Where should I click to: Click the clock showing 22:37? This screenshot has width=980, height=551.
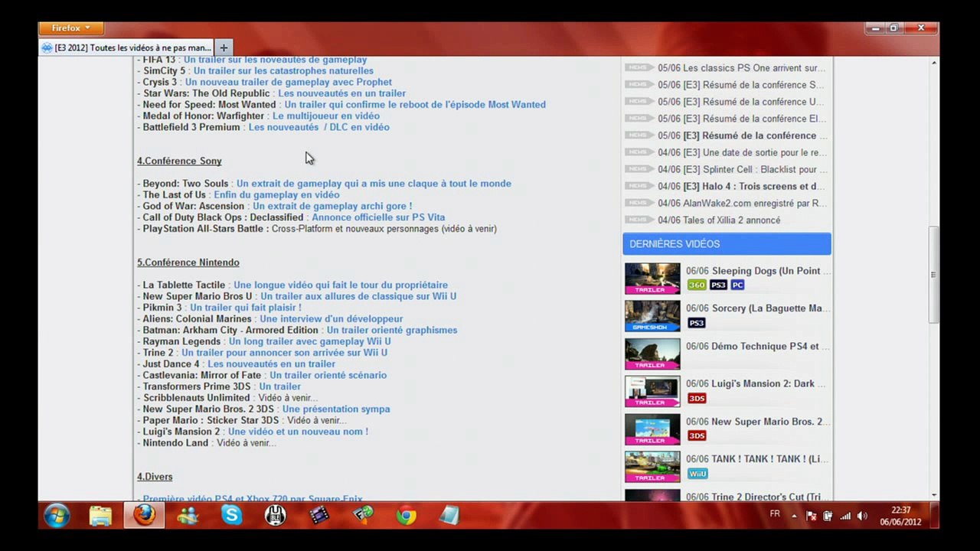click(901, 510)
